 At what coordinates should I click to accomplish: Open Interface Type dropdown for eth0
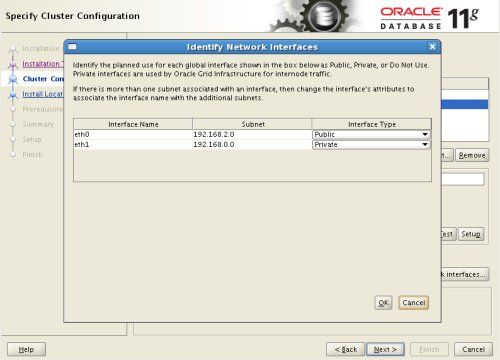click(x=371, y=134)
